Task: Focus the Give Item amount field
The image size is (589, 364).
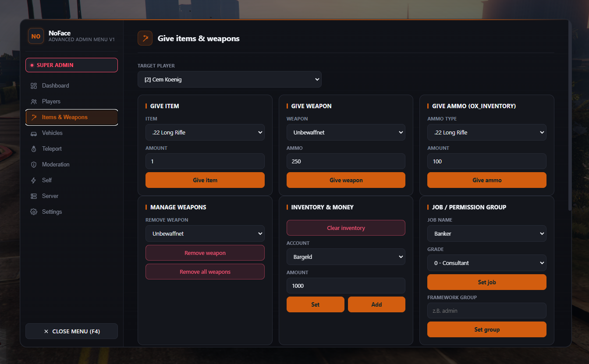Action: coord(205,161)
